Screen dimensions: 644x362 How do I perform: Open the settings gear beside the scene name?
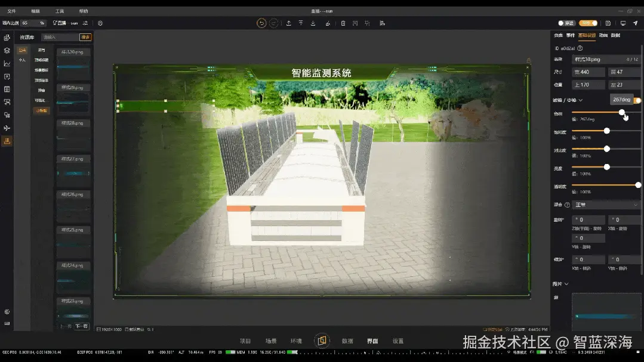(x=100, y=23)
